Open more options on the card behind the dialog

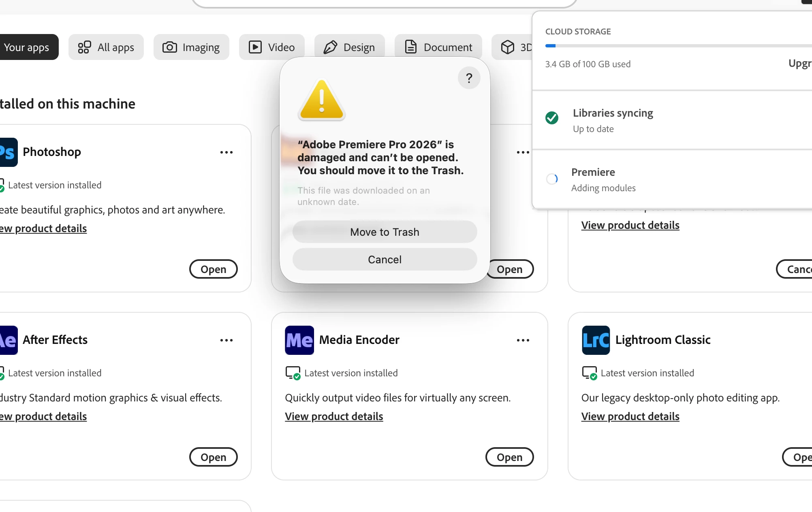523,152
